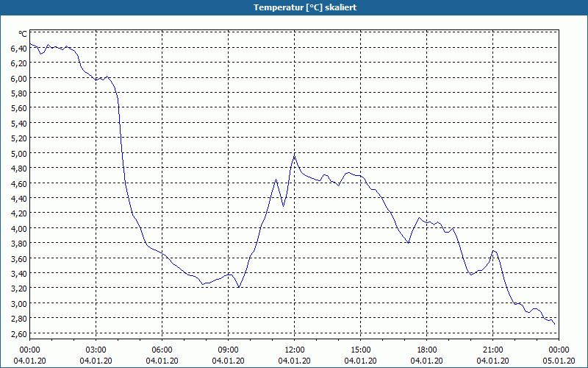
Task: Click the 04.01.20 date under 12:00
Action: (295, 361)
